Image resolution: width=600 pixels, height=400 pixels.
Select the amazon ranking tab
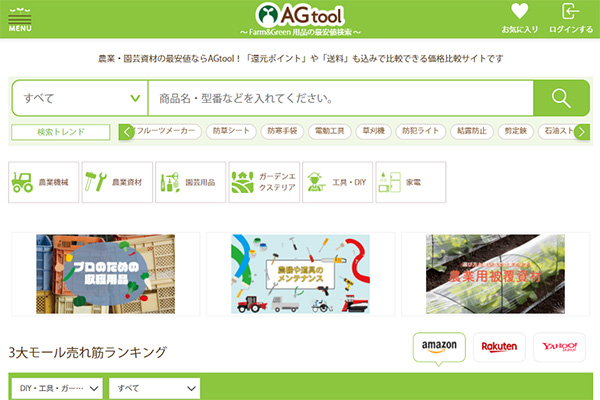439,347
